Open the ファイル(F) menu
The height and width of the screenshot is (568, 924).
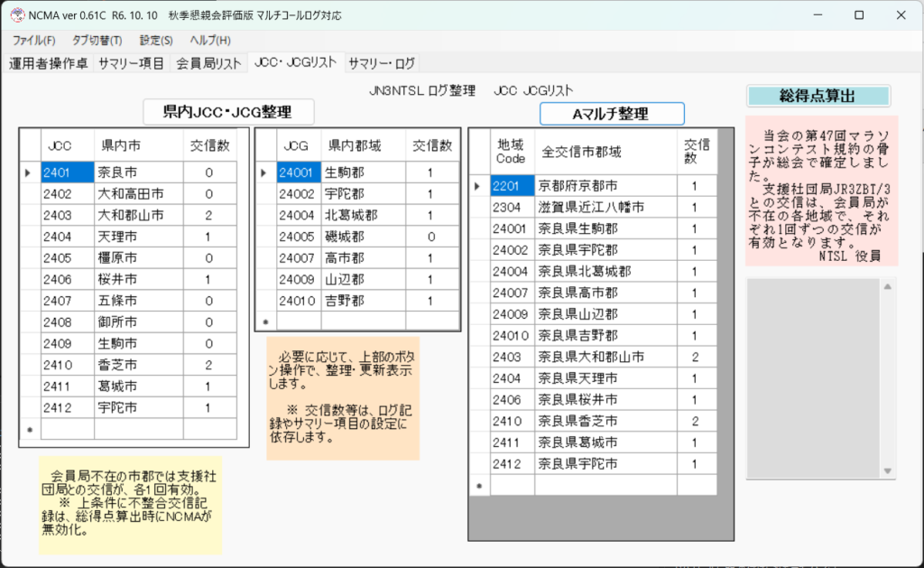(x=33, y=41)
